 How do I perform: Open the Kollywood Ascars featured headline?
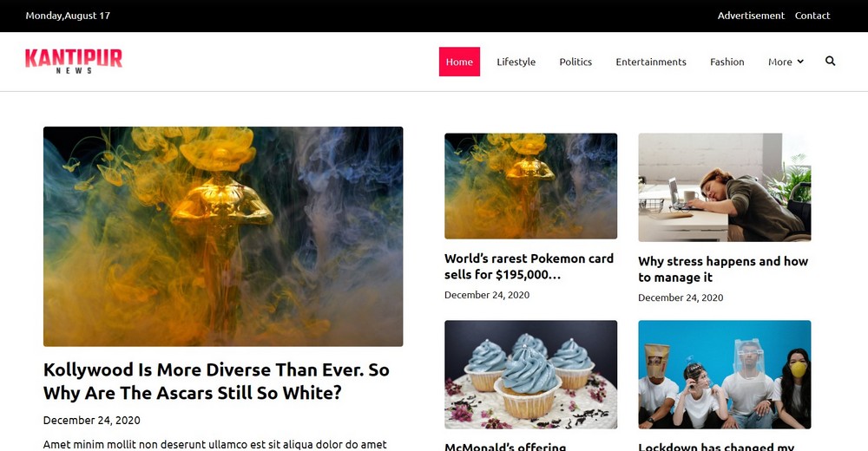(x=216, y=381)
